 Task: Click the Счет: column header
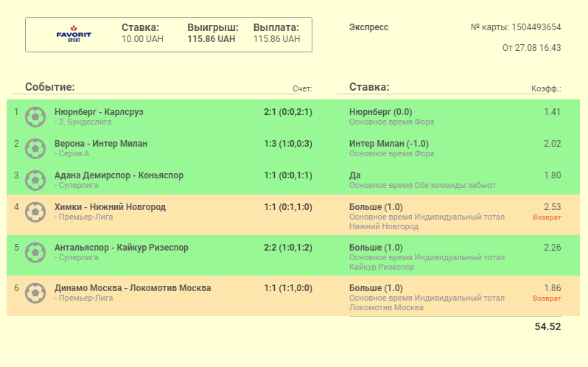302,88
